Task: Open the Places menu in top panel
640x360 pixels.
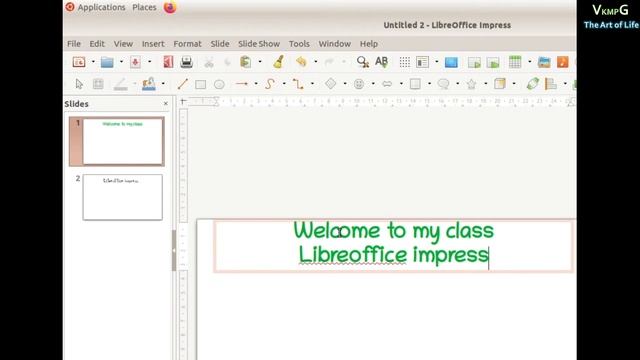Action: tap(144, 7)
